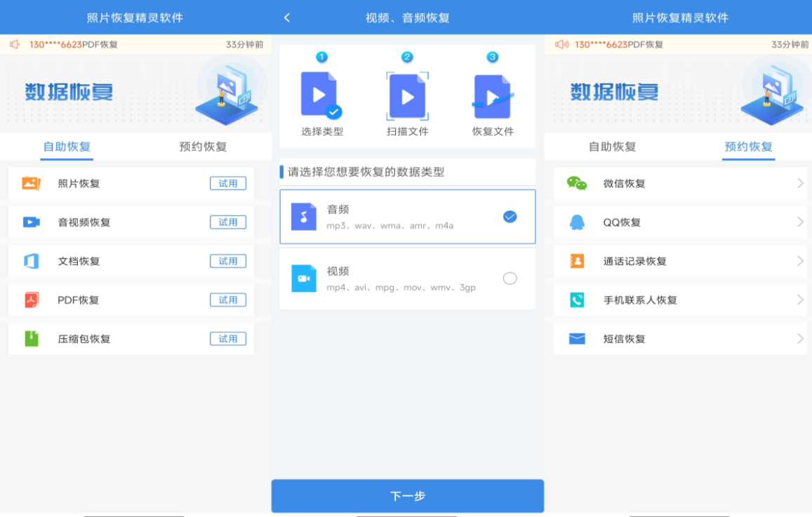Tap the call log recovery icon

[577, 261]
